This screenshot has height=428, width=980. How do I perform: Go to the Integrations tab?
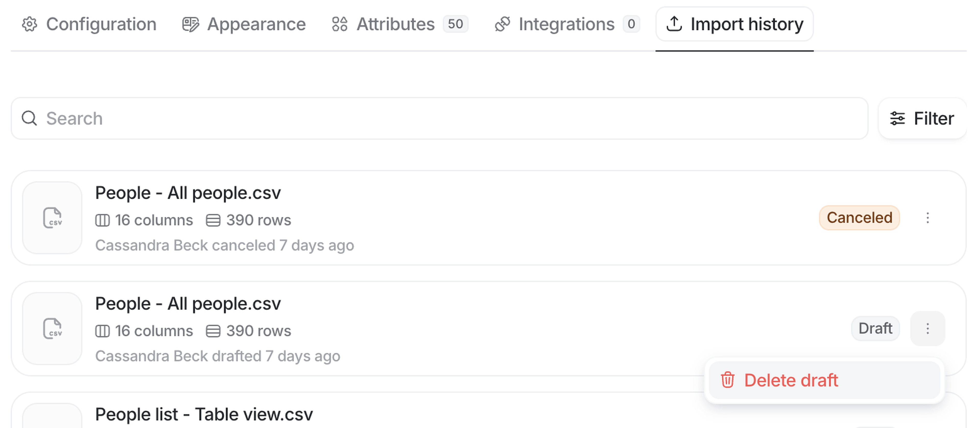(x=566, y=24)
